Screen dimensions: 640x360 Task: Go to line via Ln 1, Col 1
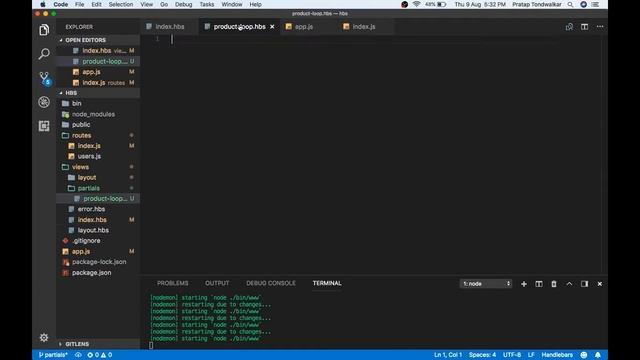click(x=448, y=355)
